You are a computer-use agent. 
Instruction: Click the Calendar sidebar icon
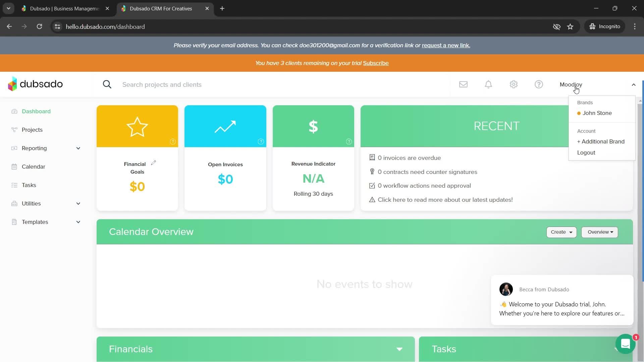click(14, 167)
